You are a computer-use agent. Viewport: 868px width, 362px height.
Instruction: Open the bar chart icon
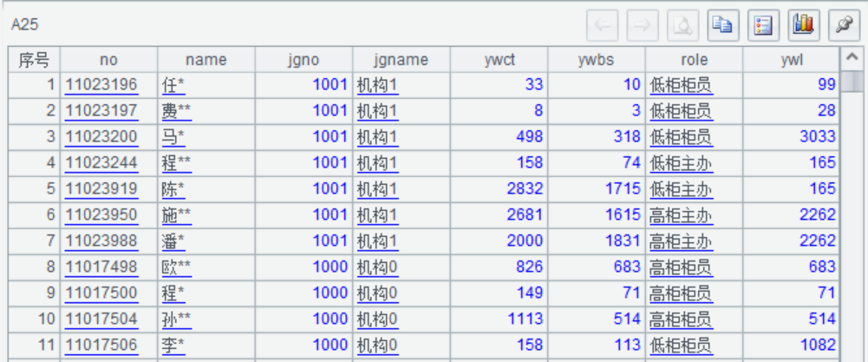point(803,25)
